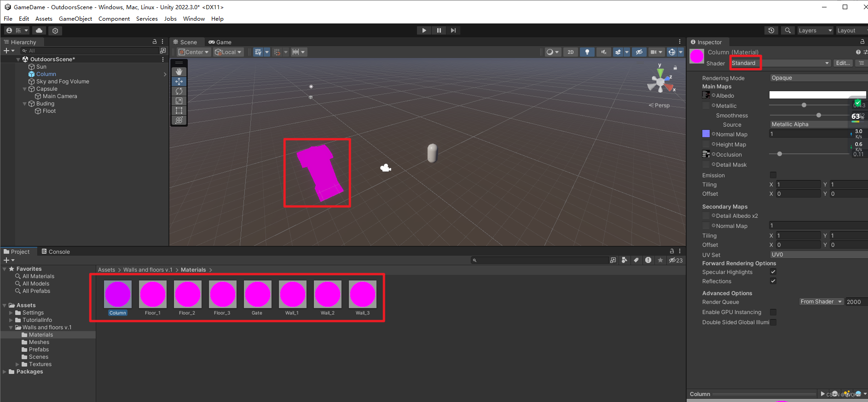Open the Unity Cloud icon in toolbar
This screenshot has height=402, width=868.
coord(39,30)
